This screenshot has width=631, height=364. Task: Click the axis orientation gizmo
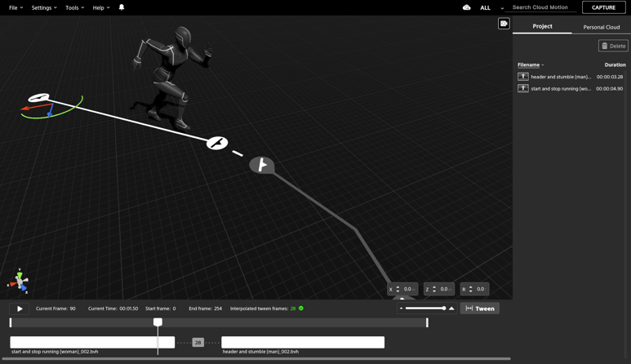point(19,281)
